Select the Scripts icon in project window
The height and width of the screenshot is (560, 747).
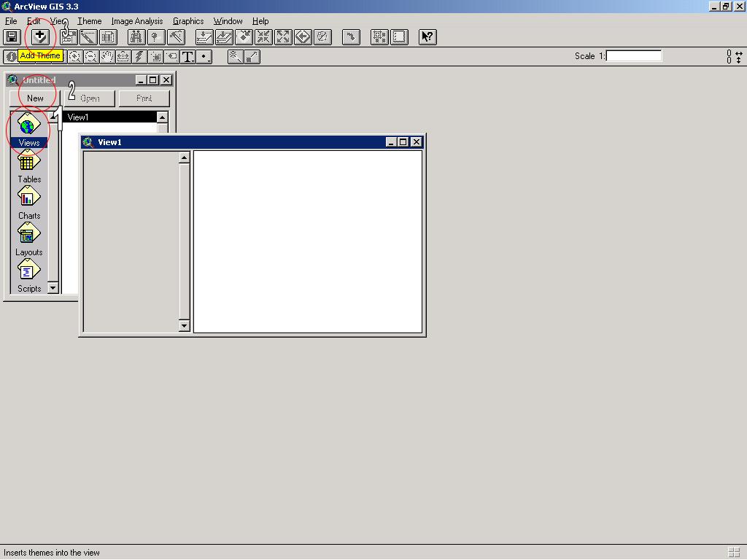click(29, 276)
